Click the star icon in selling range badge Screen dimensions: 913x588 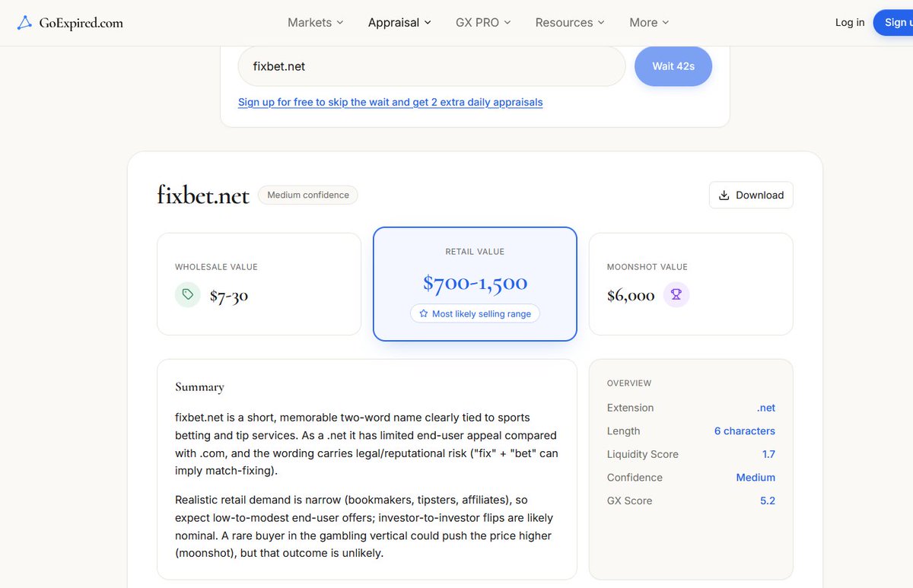(x=424, y=313)
